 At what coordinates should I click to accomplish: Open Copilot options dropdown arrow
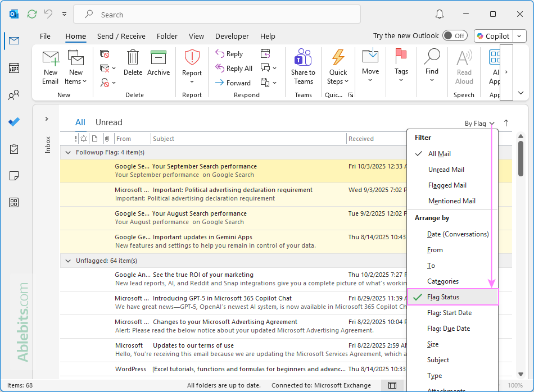tap(519, 36)
